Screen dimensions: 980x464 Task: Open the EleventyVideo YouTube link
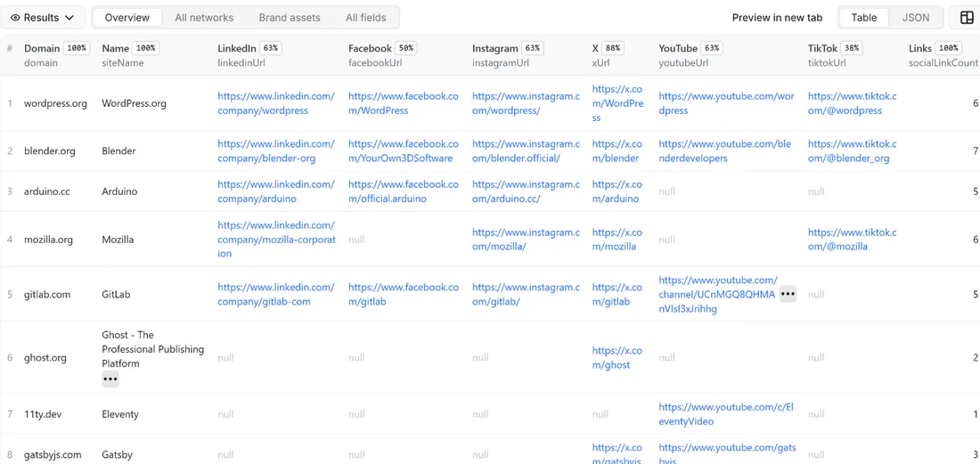(x=725, y=414)
